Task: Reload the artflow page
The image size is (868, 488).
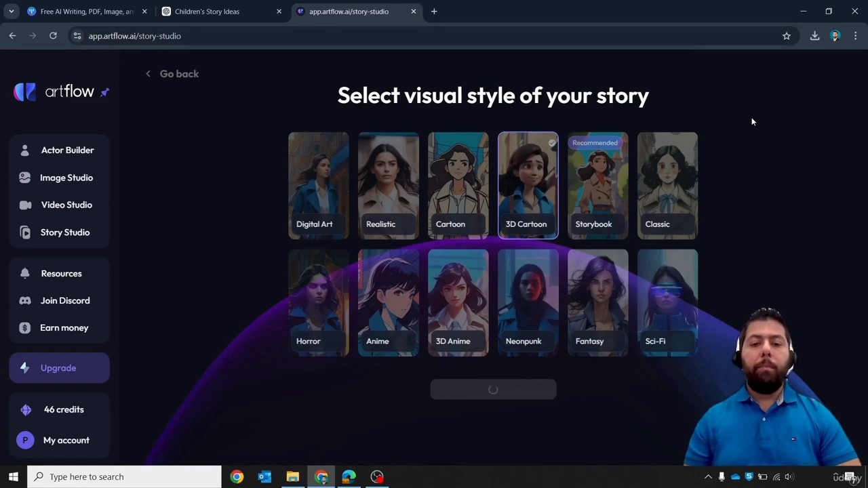Action: coord(53,36)
